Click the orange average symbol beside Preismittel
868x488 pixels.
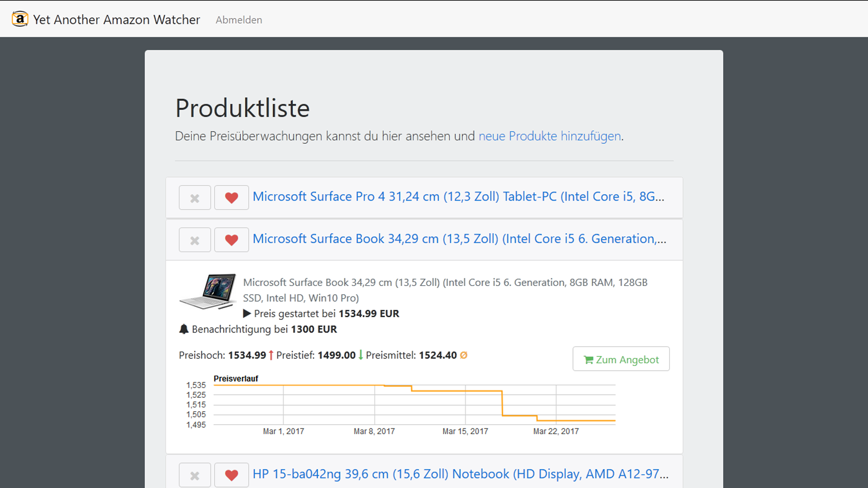pyautogui.click(x=463, y=355)
